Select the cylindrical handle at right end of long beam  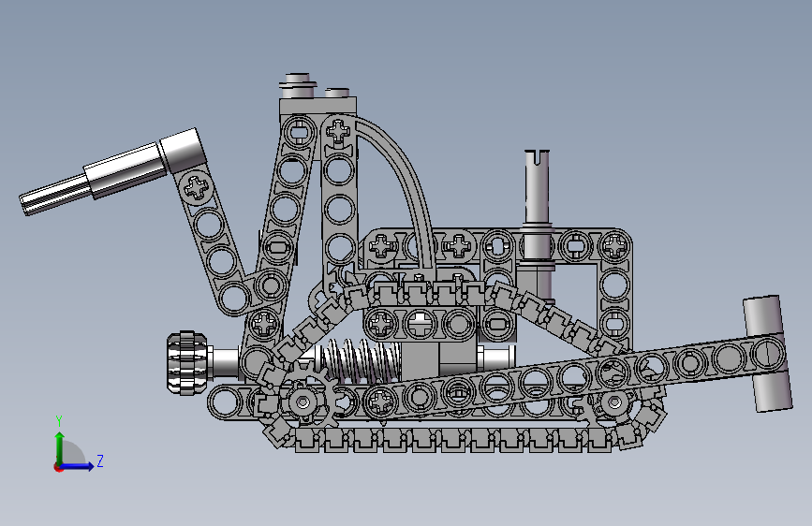pos(767,354)
